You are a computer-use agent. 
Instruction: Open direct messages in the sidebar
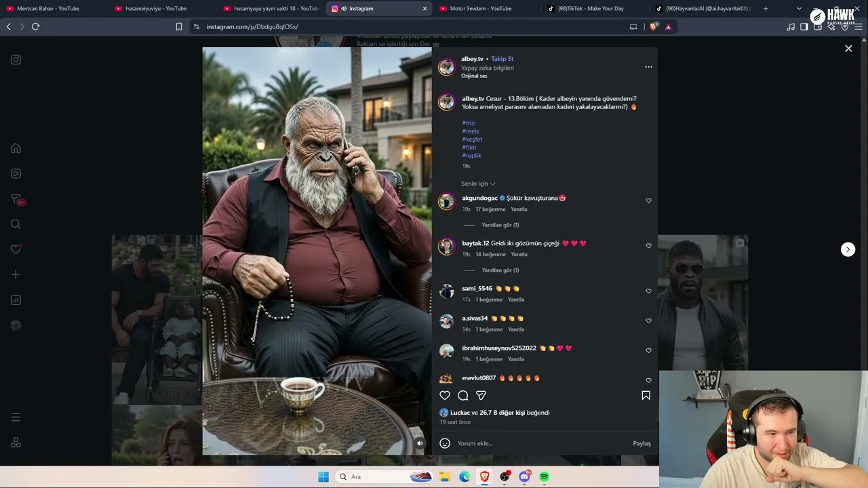click(x=16, y=199)
